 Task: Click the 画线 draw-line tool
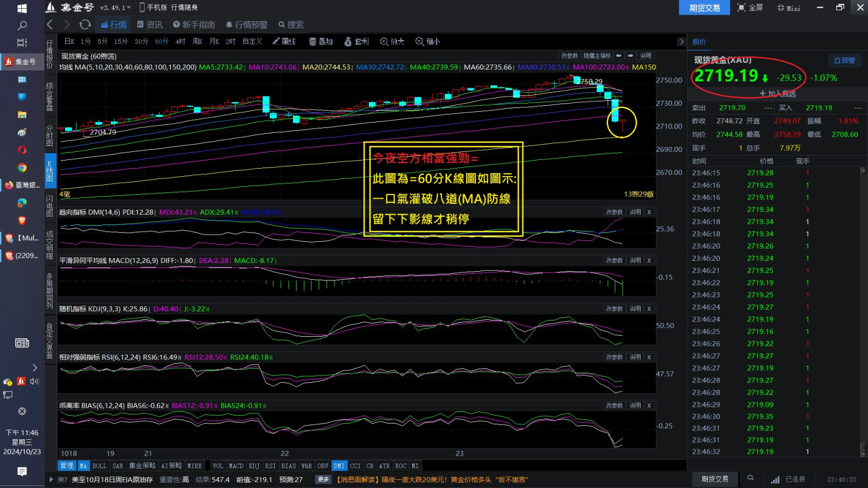click(x=284, y=42)
